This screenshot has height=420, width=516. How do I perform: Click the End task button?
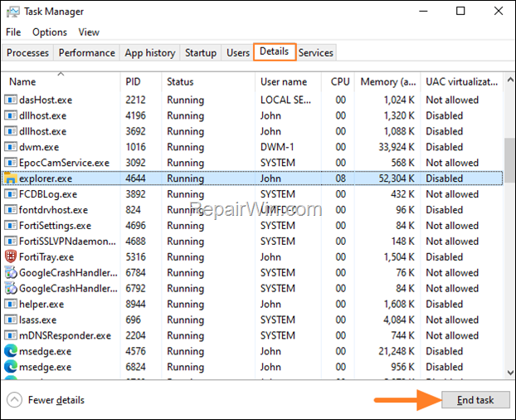475,400
